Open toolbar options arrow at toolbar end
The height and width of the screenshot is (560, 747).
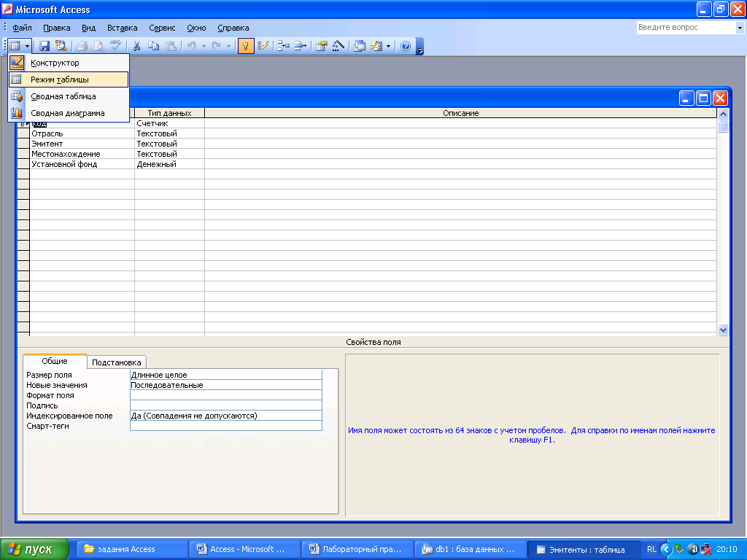tap(419, 47)
